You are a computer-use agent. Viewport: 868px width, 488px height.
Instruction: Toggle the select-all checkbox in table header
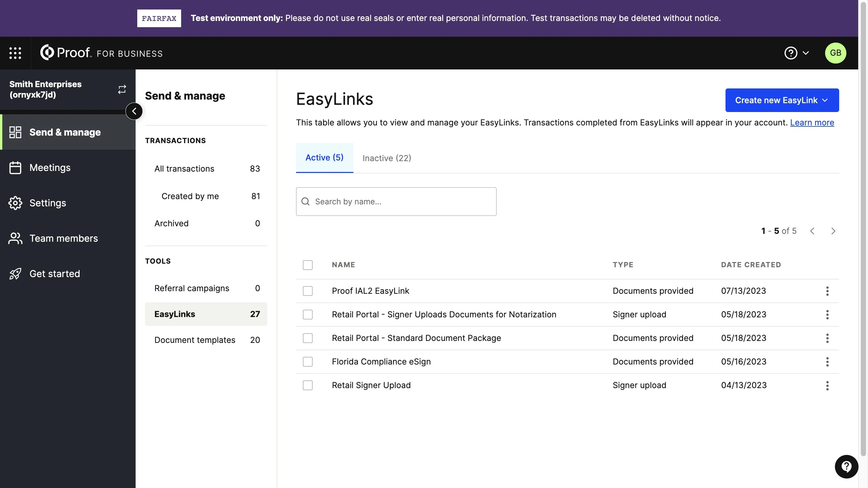(308, 265)
